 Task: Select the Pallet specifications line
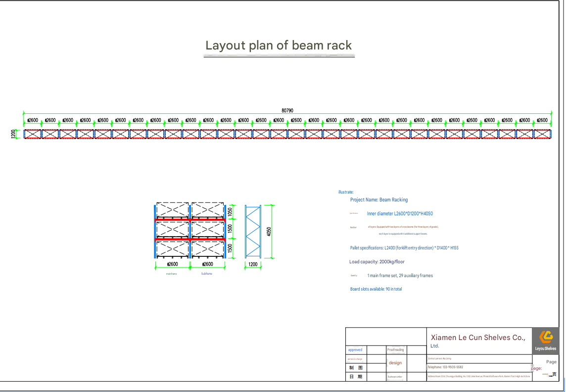click(404, 248)
